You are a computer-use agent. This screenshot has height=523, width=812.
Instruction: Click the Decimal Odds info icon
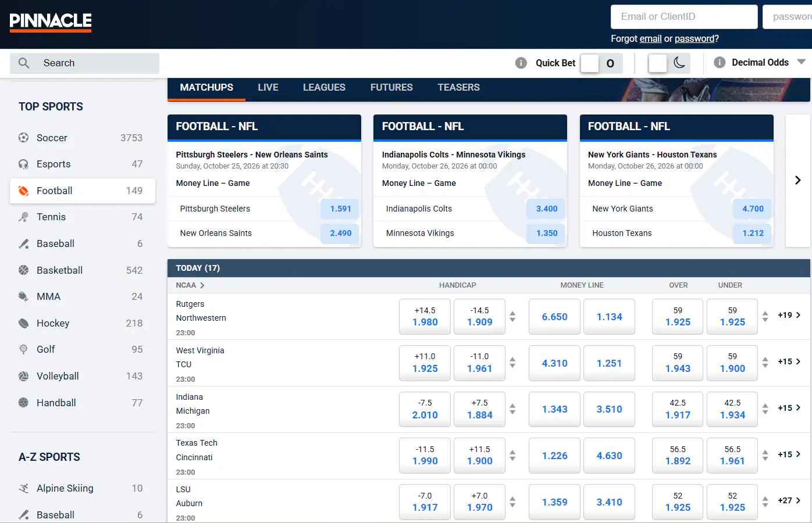[720, 62]
